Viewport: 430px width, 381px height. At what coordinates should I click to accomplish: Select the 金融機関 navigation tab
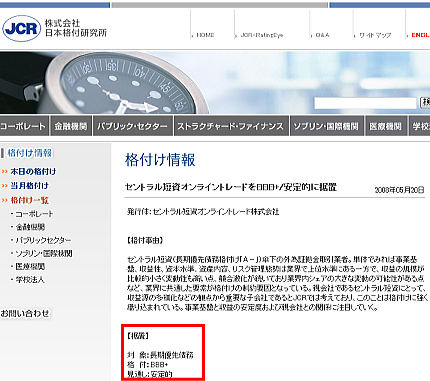[71, 126]
